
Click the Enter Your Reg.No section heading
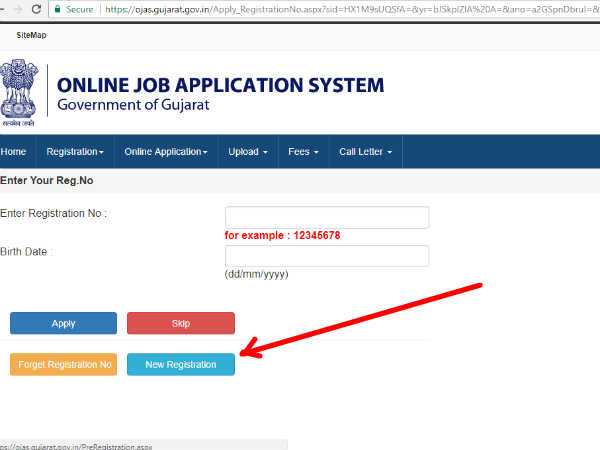[x=47, y=181]
